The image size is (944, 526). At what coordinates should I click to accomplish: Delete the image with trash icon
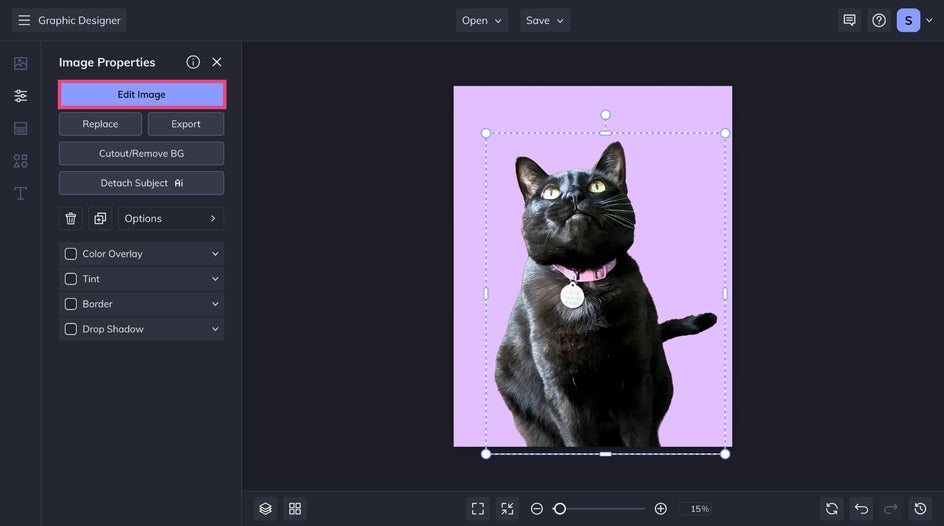pos(70,218)
